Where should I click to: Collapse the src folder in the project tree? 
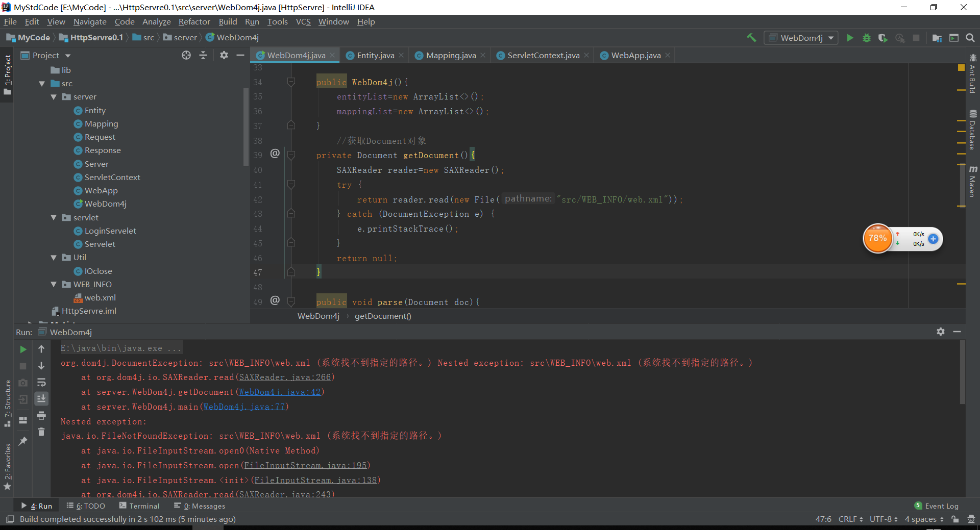[x=42, y=84]
